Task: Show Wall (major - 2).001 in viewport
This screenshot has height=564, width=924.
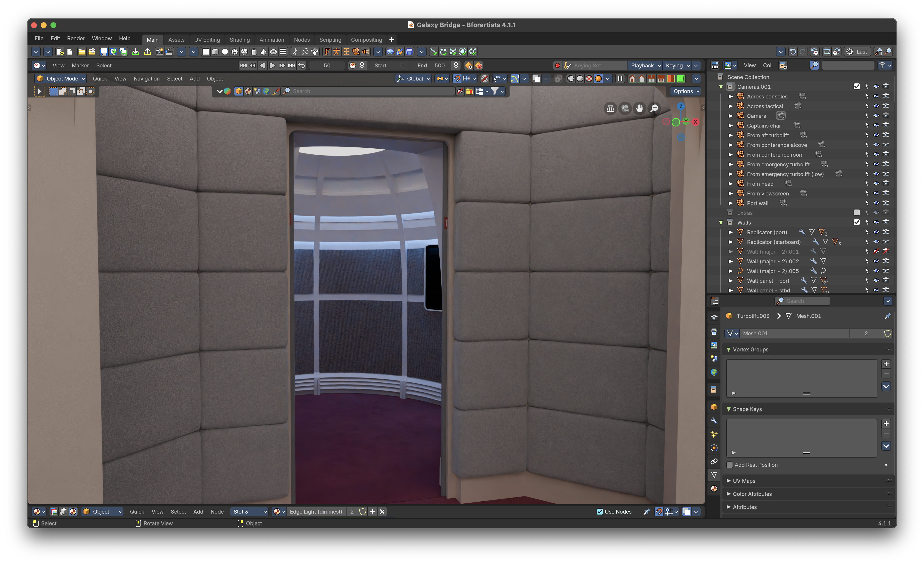Action: (x=876, y=251)
